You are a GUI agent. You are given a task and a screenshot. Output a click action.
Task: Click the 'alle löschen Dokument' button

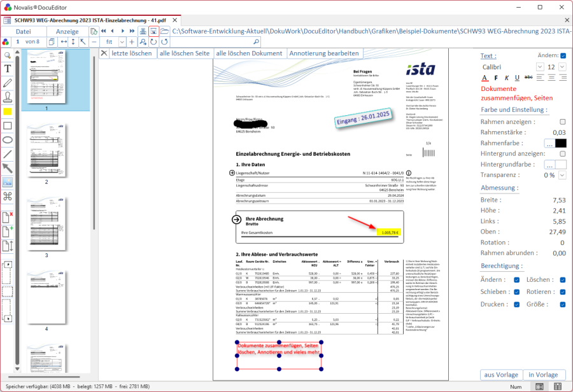(x=249, y=53)
